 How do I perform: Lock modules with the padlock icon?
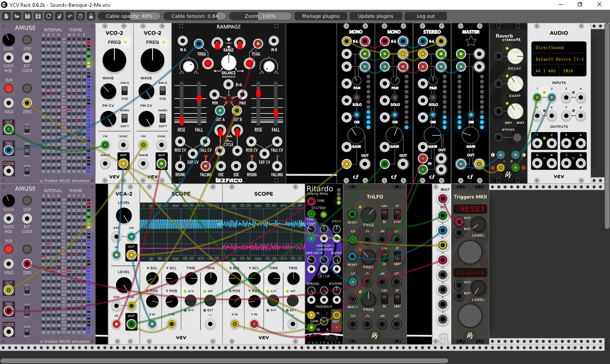[x=91, y=16]
